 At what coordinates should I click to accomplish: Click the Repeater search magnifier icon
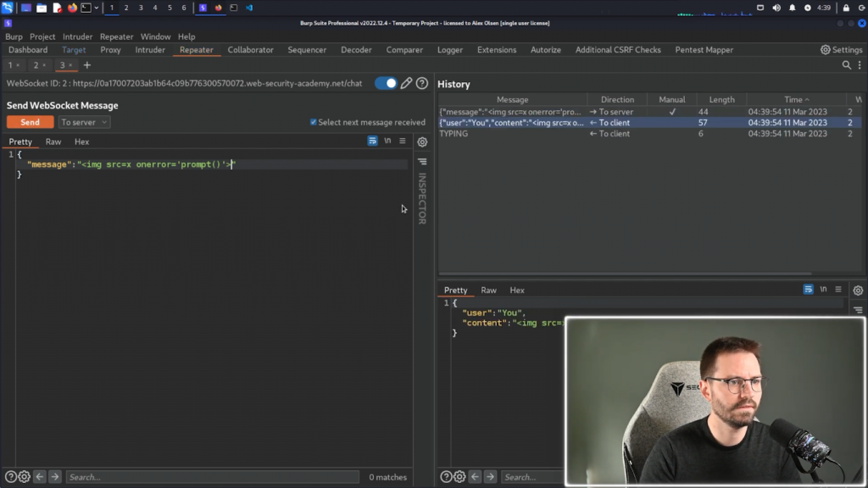(846, 65)
